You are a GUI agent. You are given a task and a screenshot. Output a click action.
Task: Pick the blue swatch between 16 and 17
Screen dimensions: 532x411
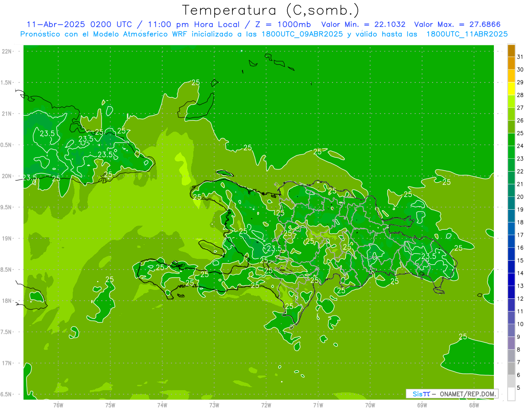(511, 241)
